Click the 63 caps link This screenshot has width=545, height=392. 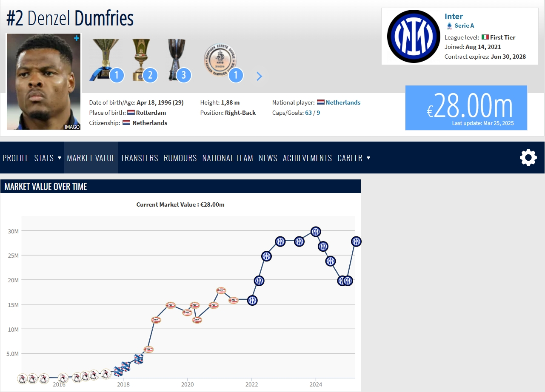(x=308, y=113)
